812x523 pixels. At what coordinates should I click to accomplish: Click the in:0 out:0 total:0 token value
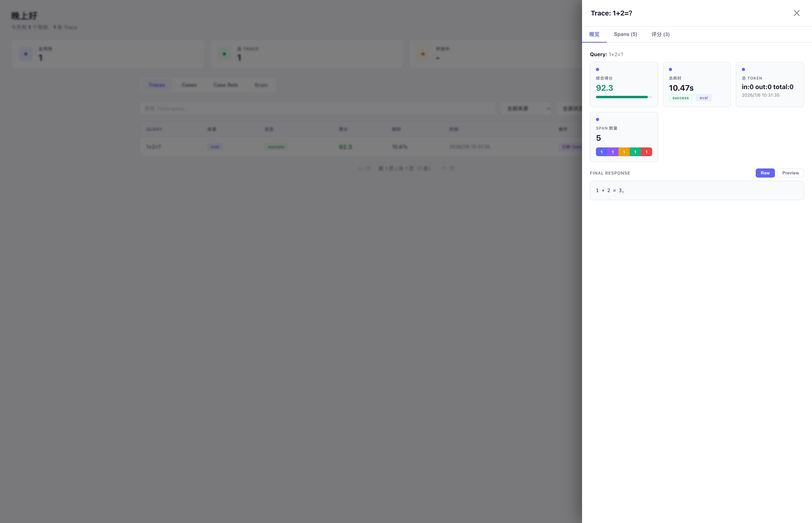(x=768, y=87)
